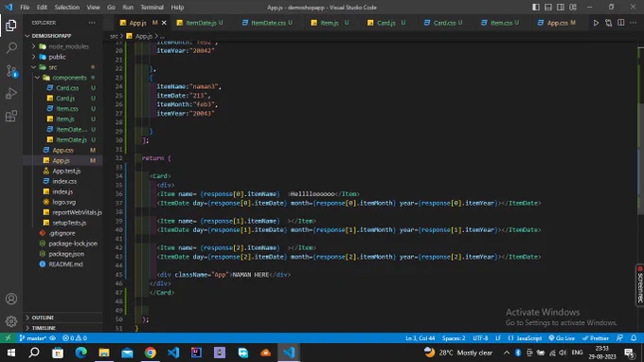Split the editor right
644x362 pixels.
pos(621,23)
